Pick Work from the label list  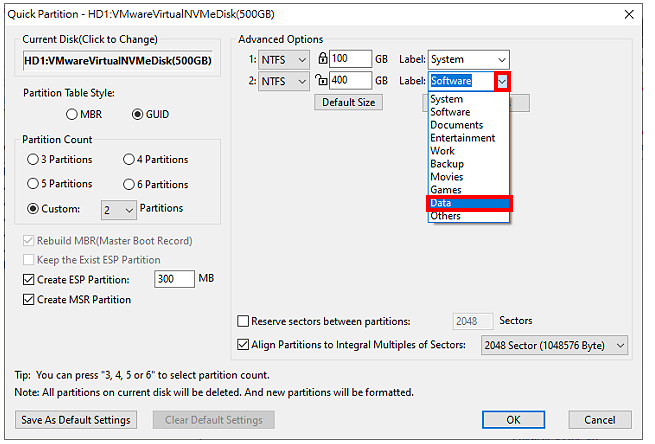[469, 151]
